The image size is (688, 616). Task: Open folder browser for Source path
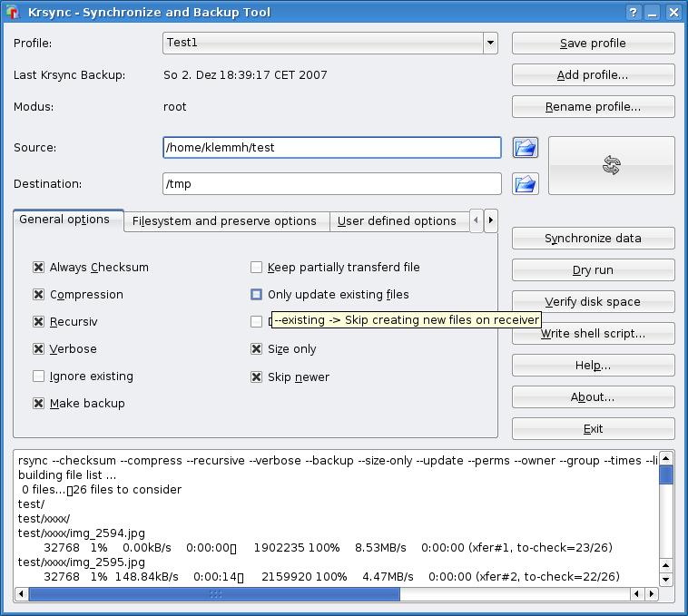(526, 147)
